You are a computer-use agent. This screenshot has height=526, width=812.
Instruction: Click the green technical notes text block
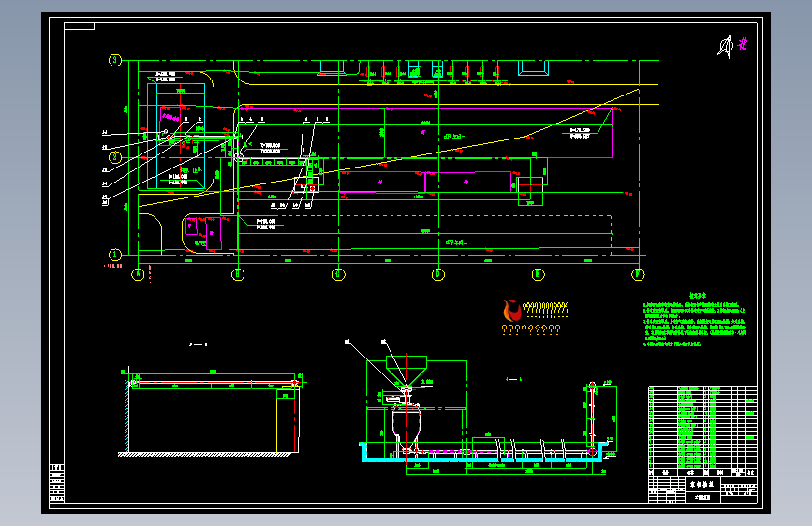pyautogui.click(x=695, y=320)
